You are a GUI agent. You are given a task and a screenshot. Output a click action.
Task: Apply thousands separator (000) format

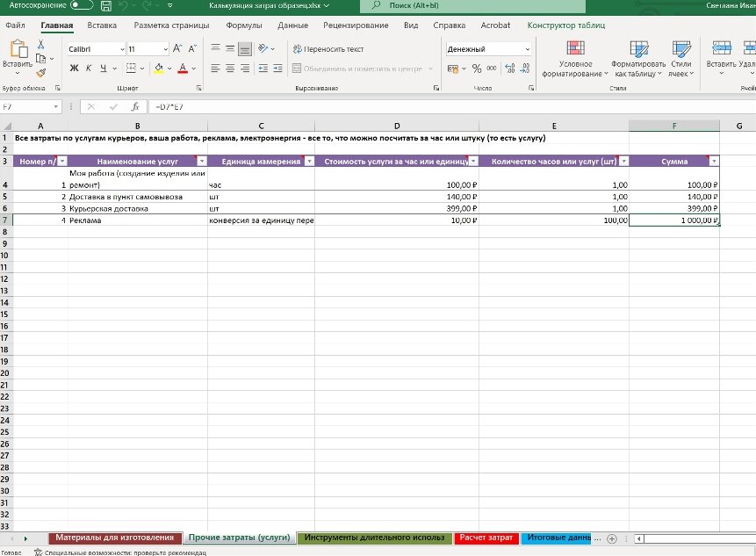point(492,69)
